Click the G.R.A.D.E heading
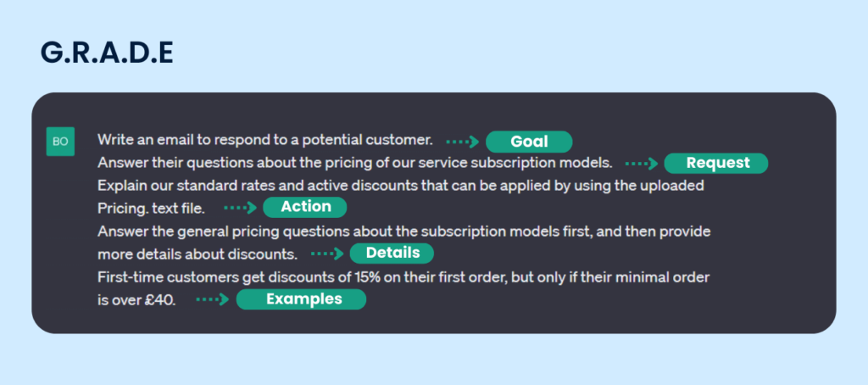Viewport: 868px width, 385px height. (107, 53)
